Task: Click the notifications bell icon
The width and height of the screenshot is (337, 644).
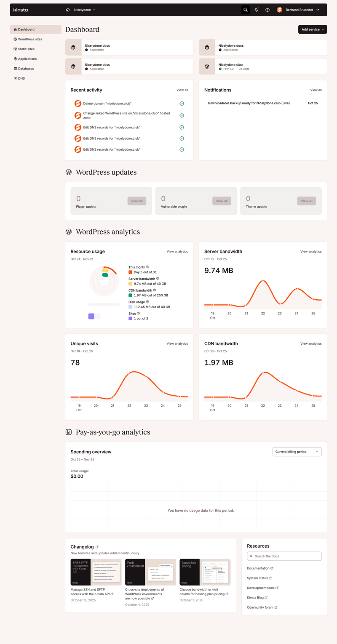Action: (256, 9)
